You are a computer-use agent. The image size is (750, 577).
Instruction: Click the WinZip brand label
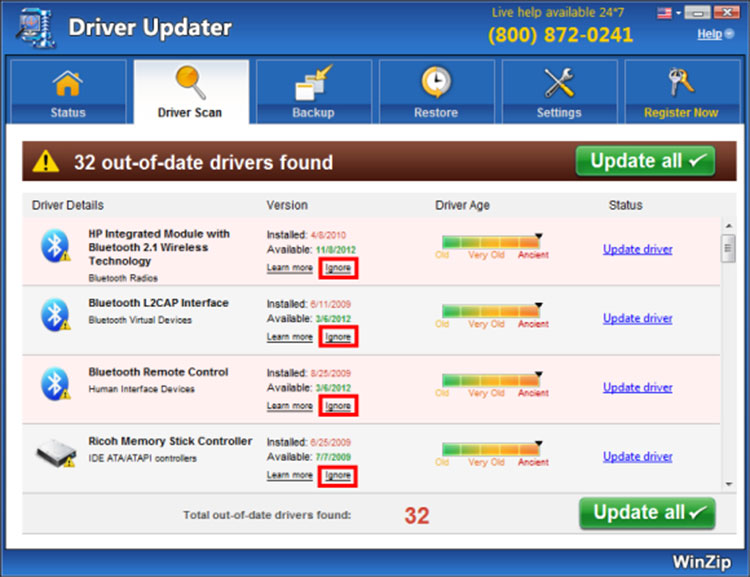pos(702,562)
